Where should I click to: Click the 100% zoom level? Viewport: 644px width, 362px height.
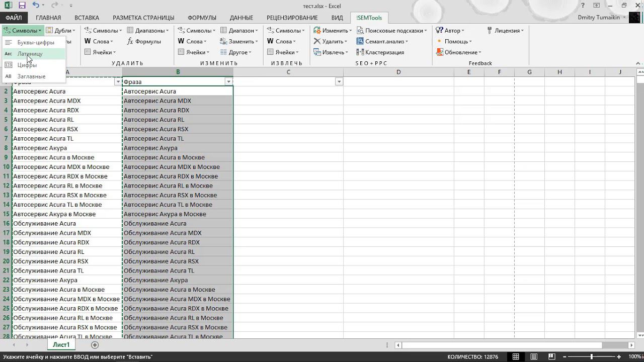(635, 357)
